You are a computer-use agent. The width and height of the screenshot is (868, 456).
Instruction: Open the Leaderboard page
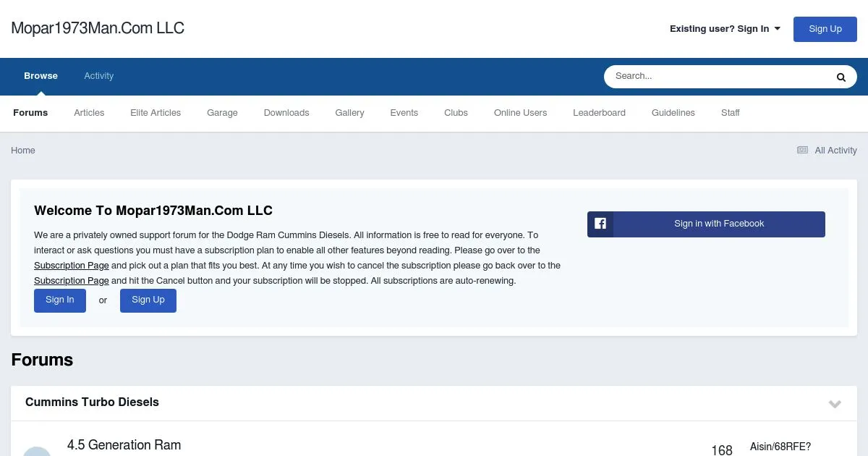coord(599,113)
